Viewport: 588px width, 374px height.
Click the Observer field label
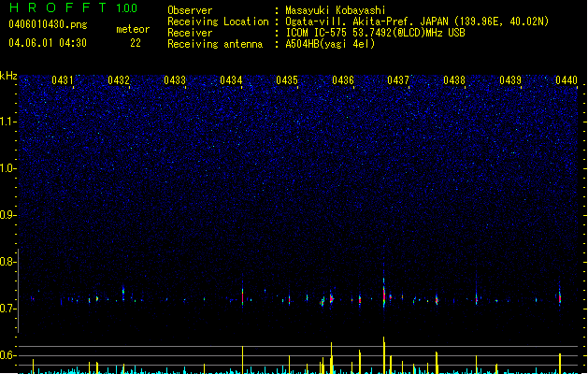pyautogui.click(x=190, y=10)
